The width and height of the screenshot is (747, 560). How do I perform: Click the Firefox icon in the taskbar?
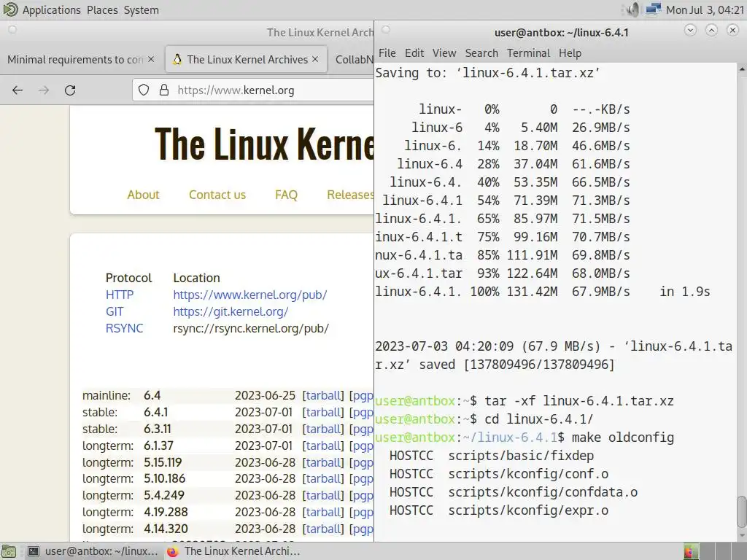click(172, 551)
